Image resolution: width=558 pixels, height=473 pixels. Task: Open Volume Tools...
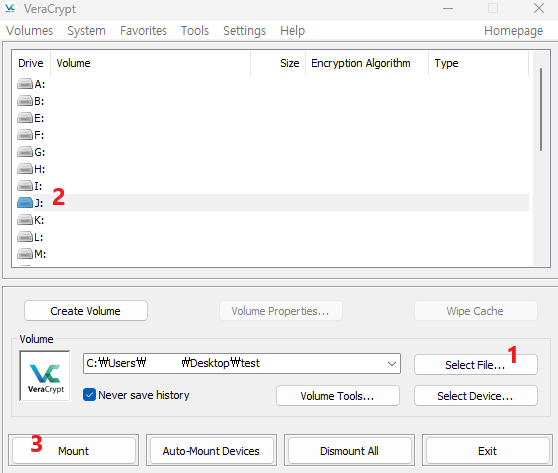click(x=338, y=395)
